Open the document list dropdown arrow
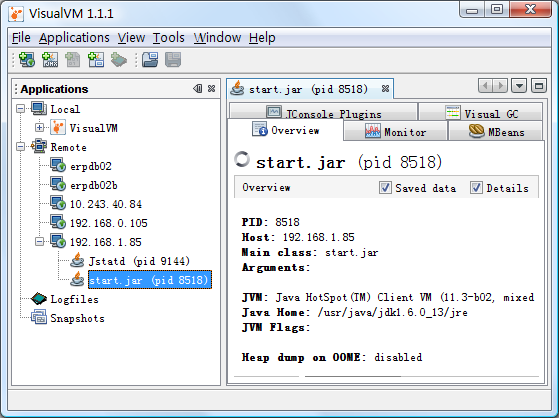This screenshot has width=559, height=418. pyautogui.click(x=519, y=86)
